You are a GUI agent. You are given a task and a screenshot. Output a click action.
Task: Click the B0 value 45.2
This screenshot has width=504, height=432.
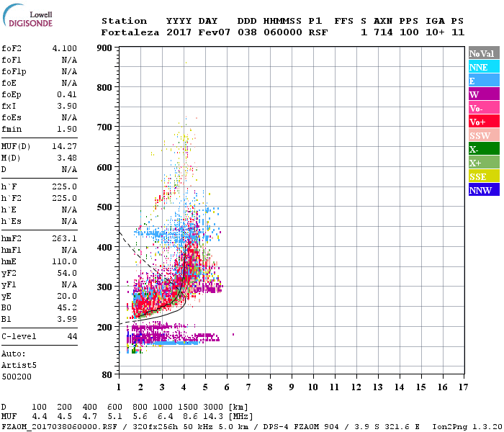67,307
